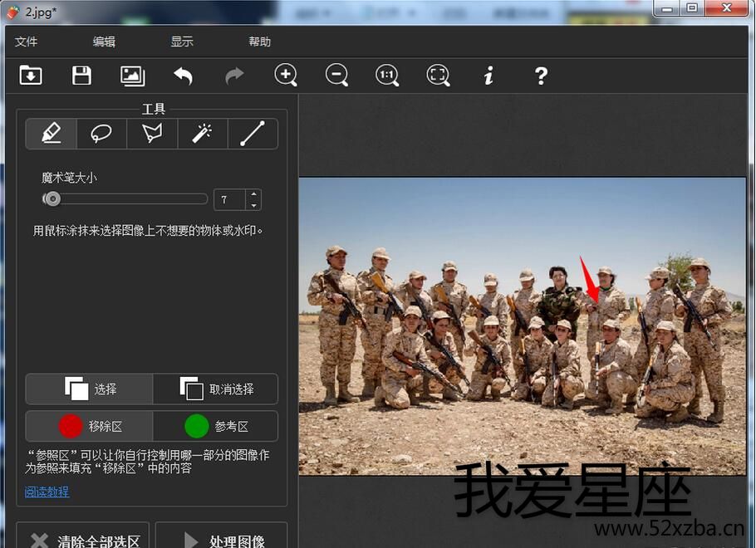
Task: Select the magic marker pen tool
Action: click(x=52, y=133)
